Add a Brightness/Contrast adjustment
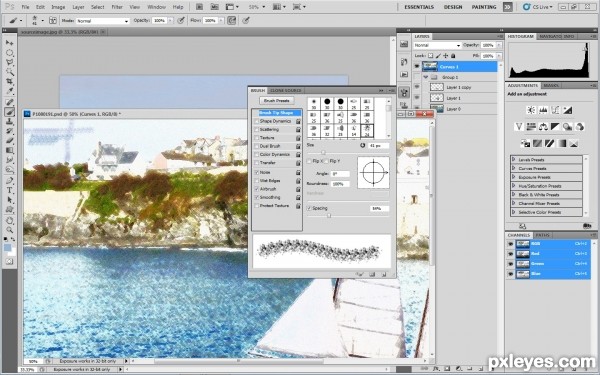 pos(531,110)
